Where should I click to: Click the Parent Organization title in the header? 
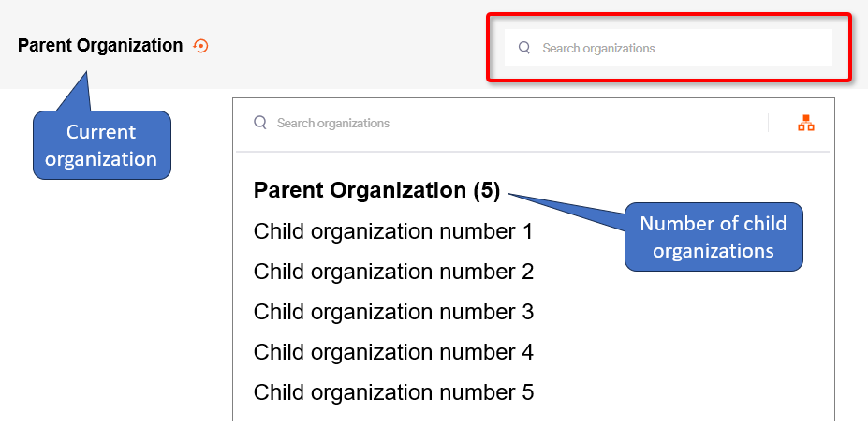click(x=100, y=46)
